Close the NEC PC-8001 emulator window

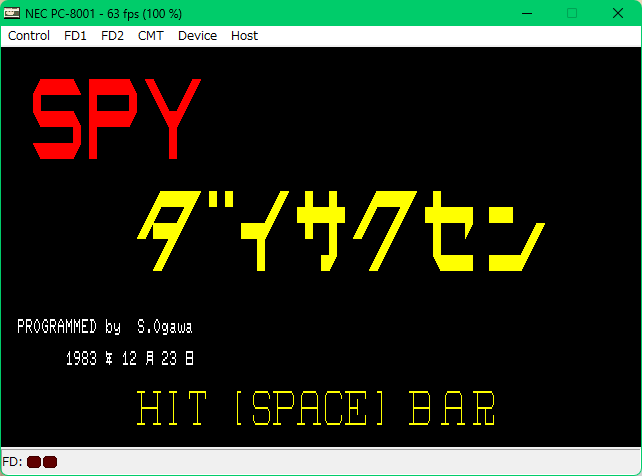pos(618,13)
